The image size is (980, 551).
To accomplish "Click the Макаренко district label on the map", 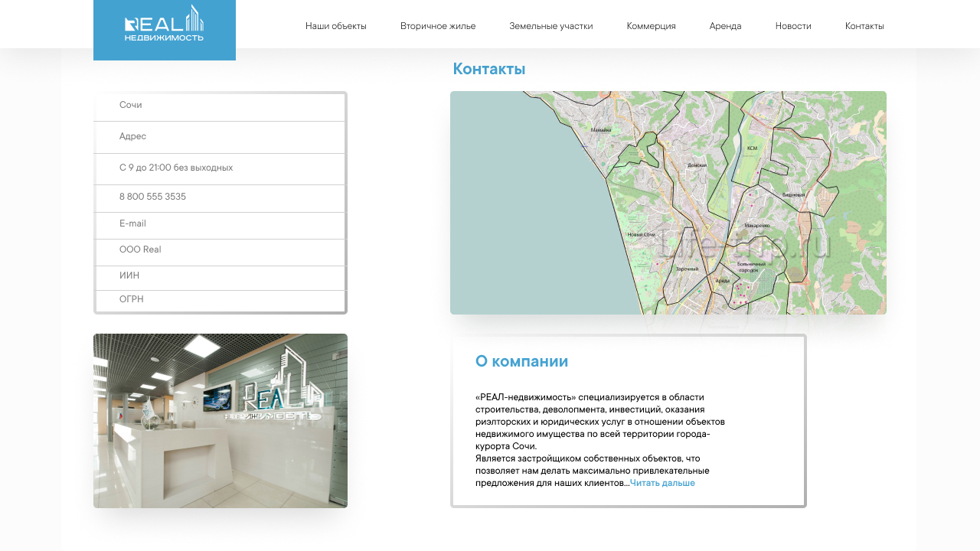I will pos(757,226).
